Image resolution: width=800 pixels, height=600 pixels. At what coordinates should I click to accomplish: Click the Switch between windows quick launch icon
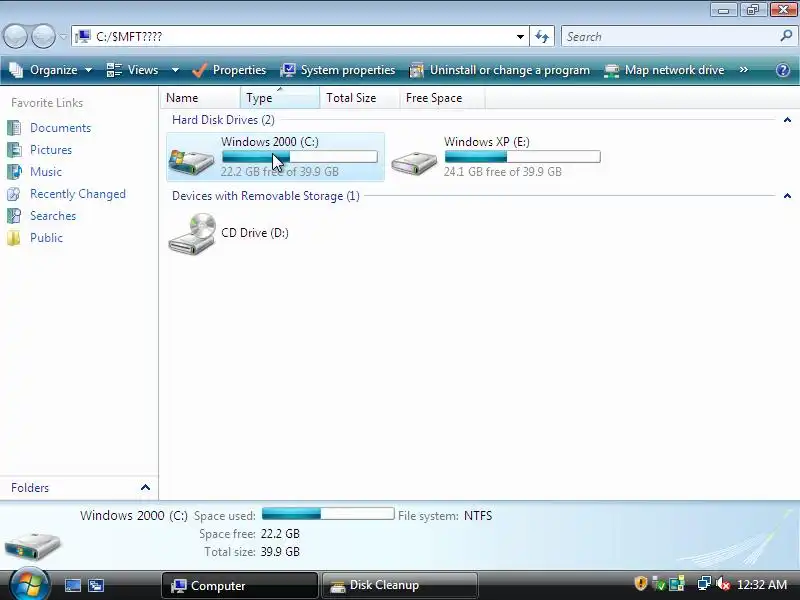click(x=96, y=585)
